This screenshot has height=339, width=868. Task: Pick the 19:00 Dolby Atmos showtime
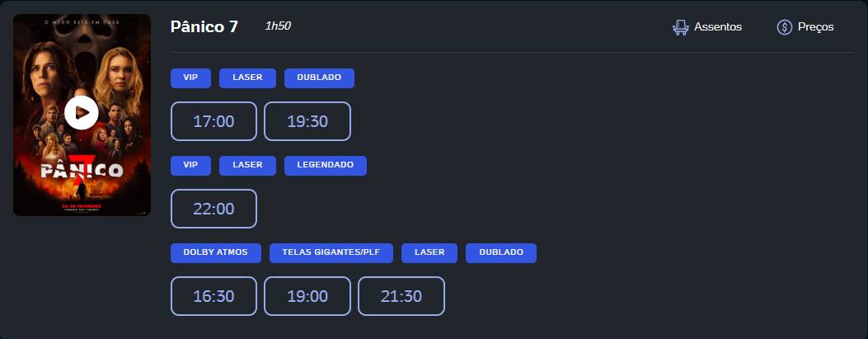[307, 296]
